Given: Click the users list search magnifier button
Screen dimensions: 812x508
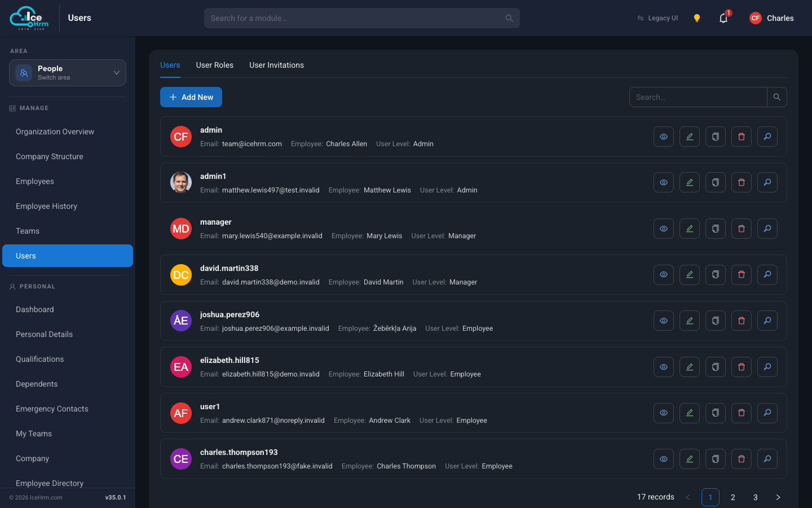Looking at the screenshot, I should (x=777, y=97).
